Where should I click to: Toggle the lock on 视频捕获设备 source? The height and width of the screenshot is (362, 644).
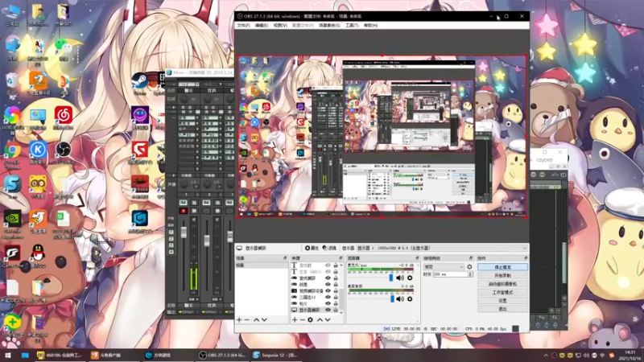coord(336,290)
